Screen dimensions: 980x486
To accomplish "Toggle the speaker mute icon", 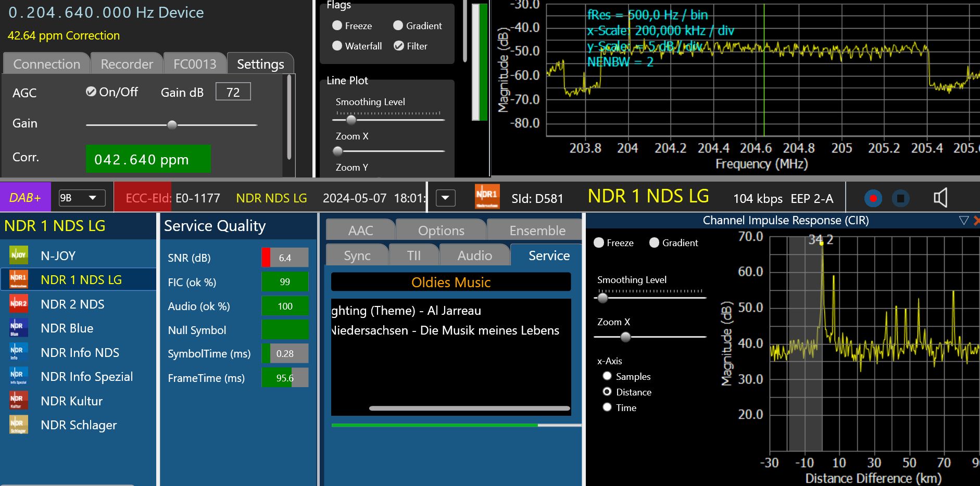I will coord(940,198).
